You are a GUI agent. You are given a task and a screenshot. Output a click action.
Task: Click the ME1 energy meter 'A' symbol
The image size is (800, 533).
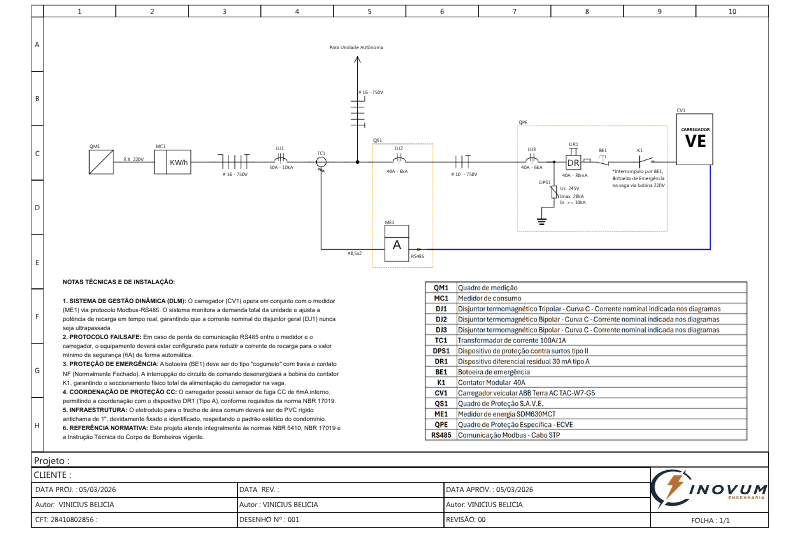coord(396,244)
